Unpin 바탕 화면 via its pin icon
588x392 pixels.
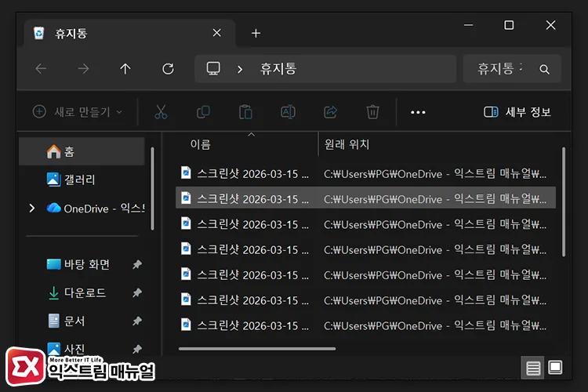coord(137,264)
